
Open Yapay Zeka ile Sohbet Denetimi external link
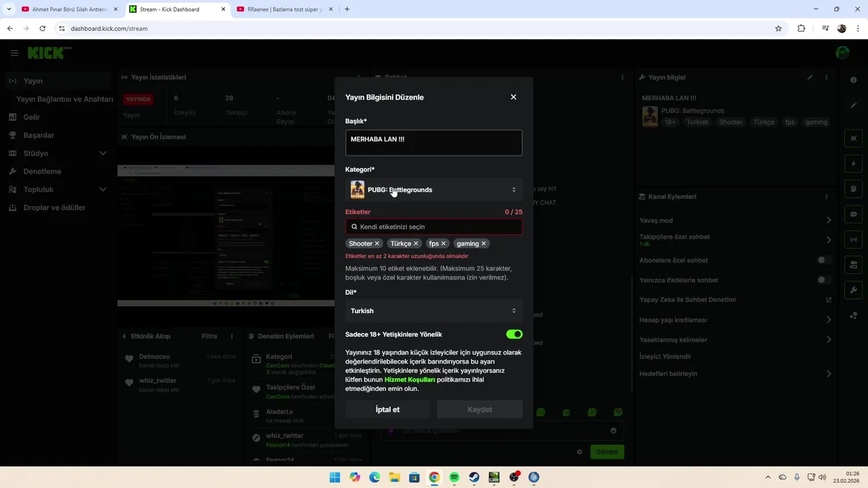828,300
